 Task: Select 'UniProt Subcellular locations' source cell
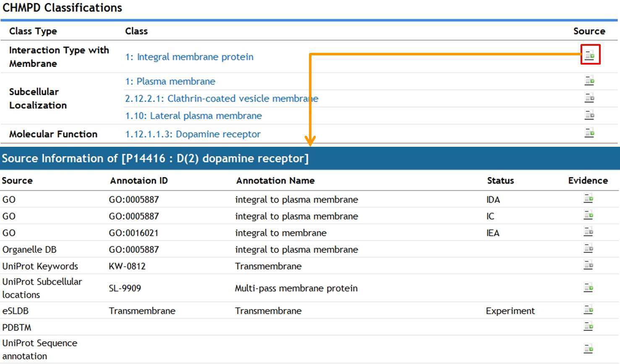(42, 288)
